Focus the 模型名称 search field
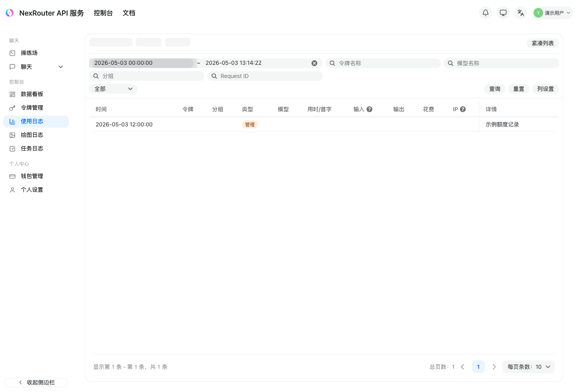Viewport: 576px width, 392px height. tap(501, 63)
